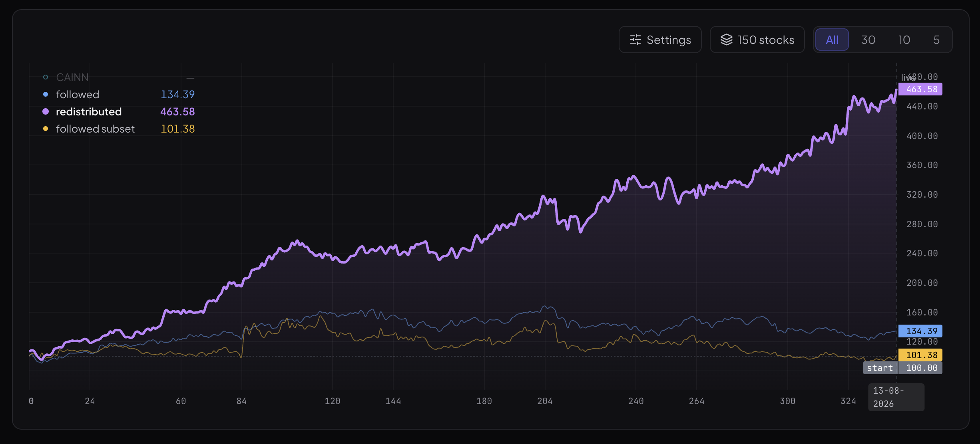This screenshot has height=444, width=980.
Task: Open the 150 stocks selector
Action: 757,40
